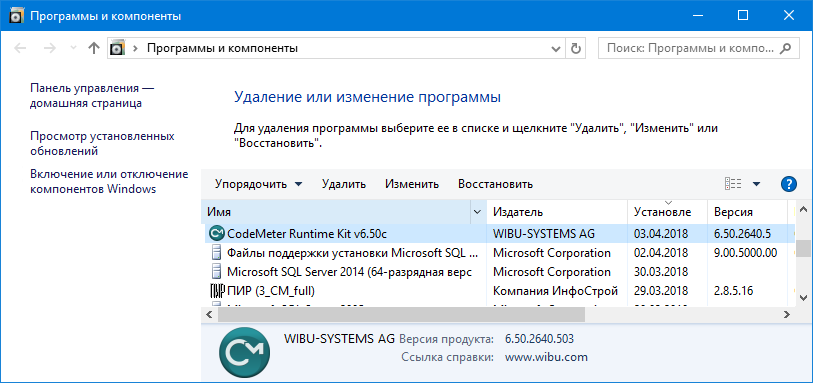Click Microsoft SQL Server 2014 row icon
The image size is (813, 383).
[216, 272]
